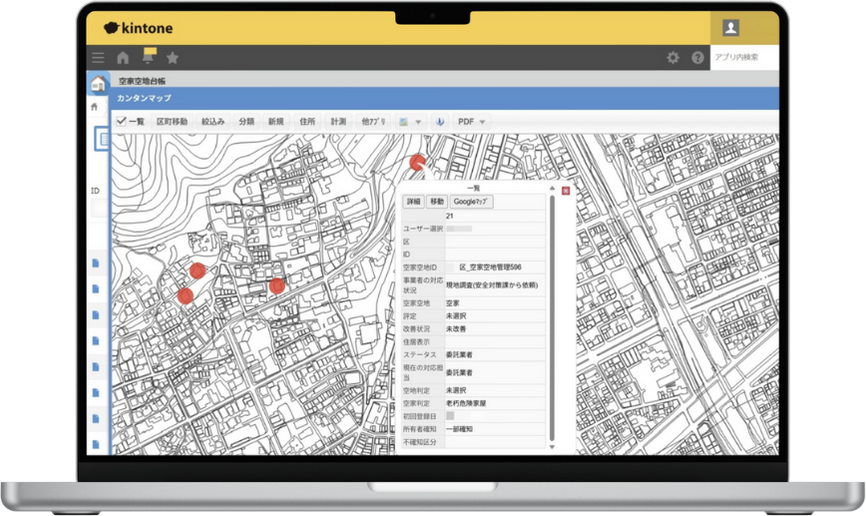Click the 絞込み toolbar item
Screen dimensions: 866x516
212,121
